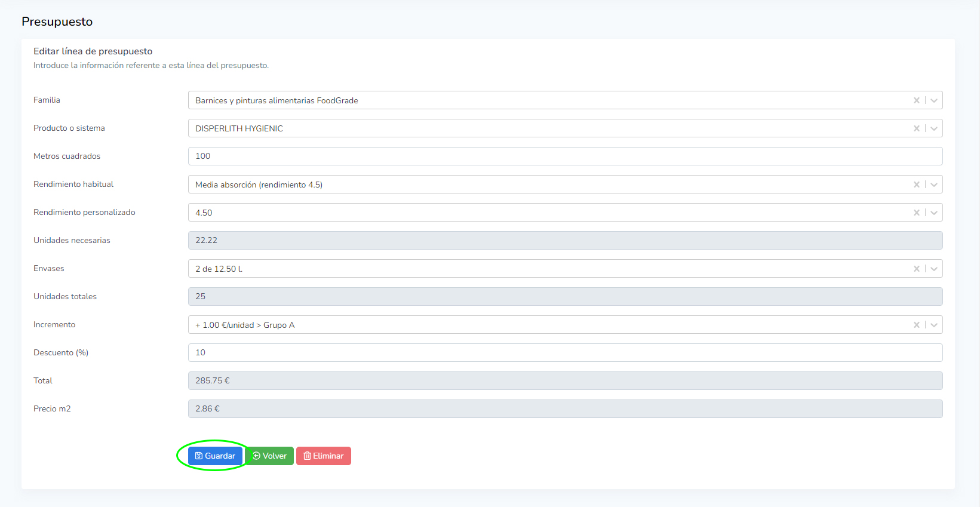Screen dimensions: 980x507
Task: Open the Producto o sistema dropdown
Action: (x=934, y=128)
